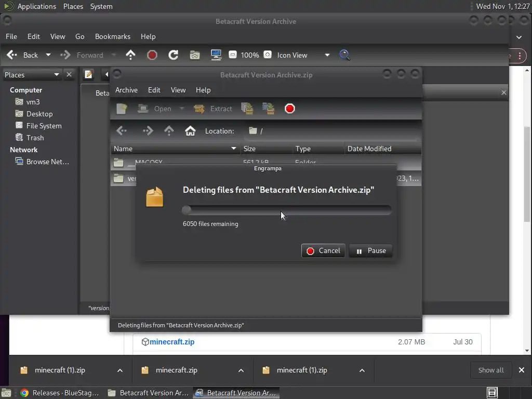Viewport: 532px width, 399px height.
Task: Select Browse Network in sidebar
Action: pos(47,162)
